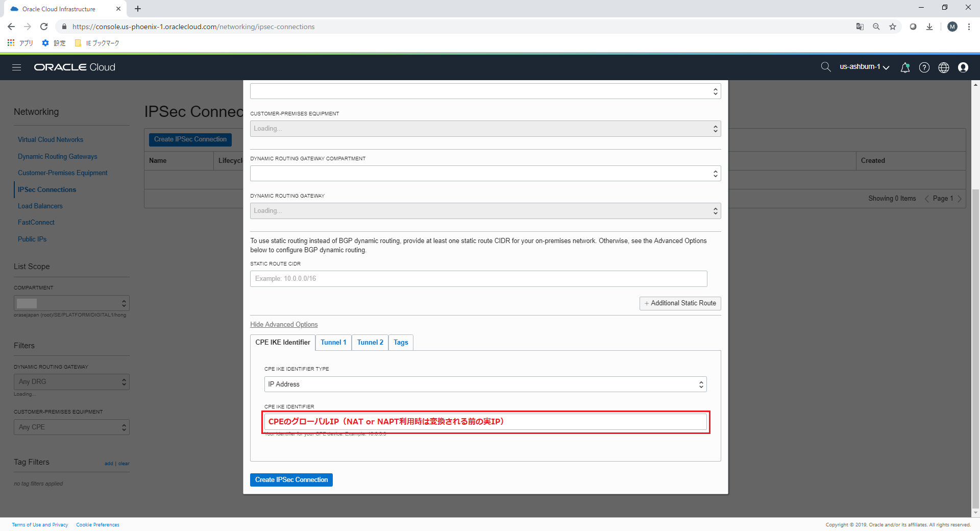Viewport: 980px width, 531px height.
Task: Open Dynamic Routing Gateways in sidebar
Action: (57, 157)
